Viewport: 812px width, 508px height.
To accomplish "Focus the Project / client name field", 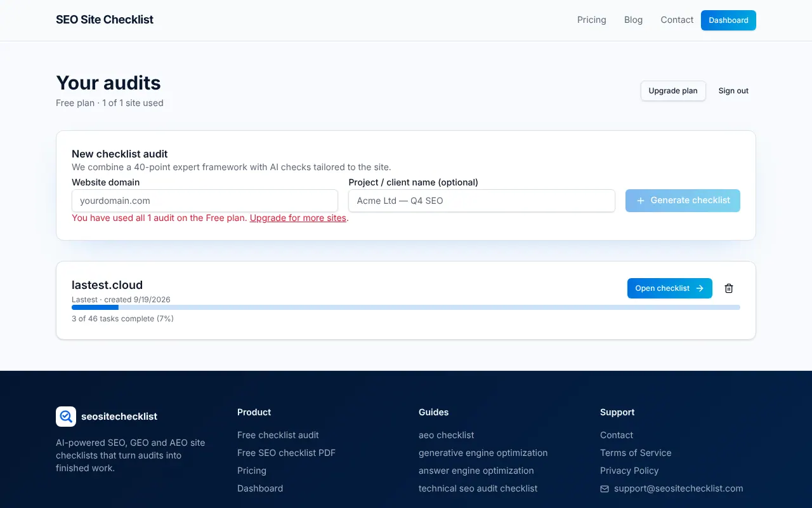I will 481,201.
